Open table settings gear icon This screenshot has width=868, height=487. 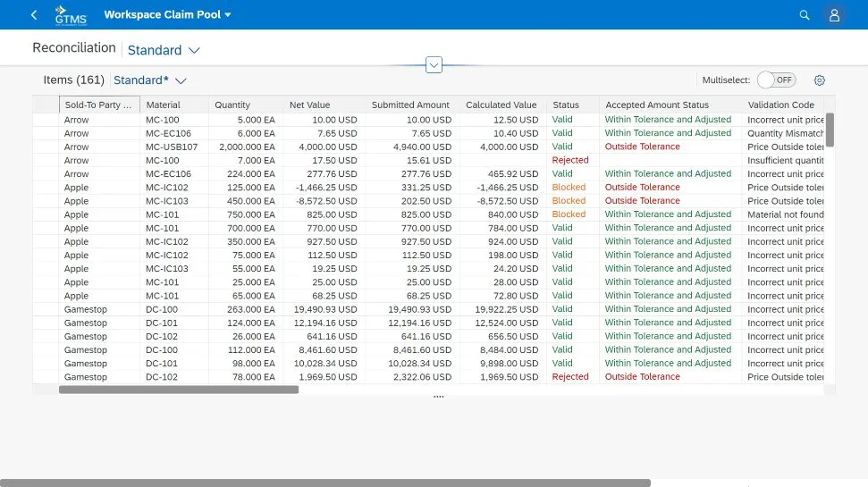click(819, 80)
